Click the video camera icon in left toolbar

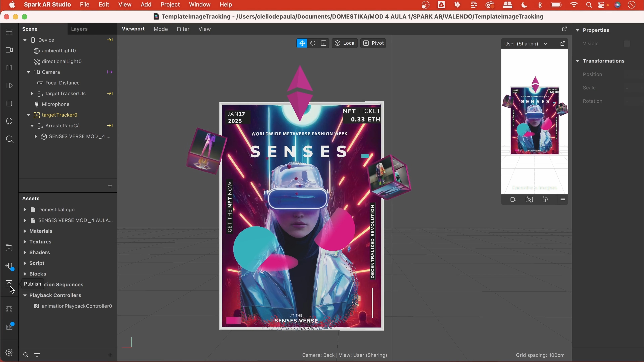coord(9,50)
